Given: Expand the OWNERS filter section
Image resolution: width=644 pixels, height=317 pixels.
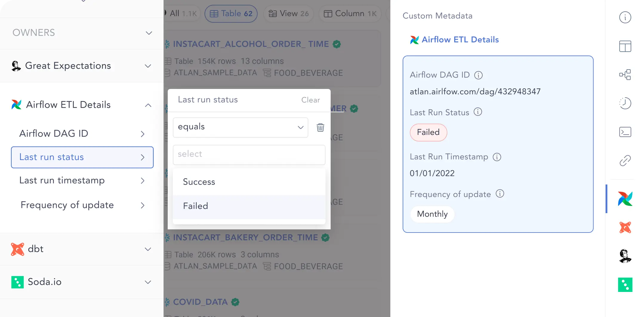Looking at the screenshot, I should click(82, 33).
